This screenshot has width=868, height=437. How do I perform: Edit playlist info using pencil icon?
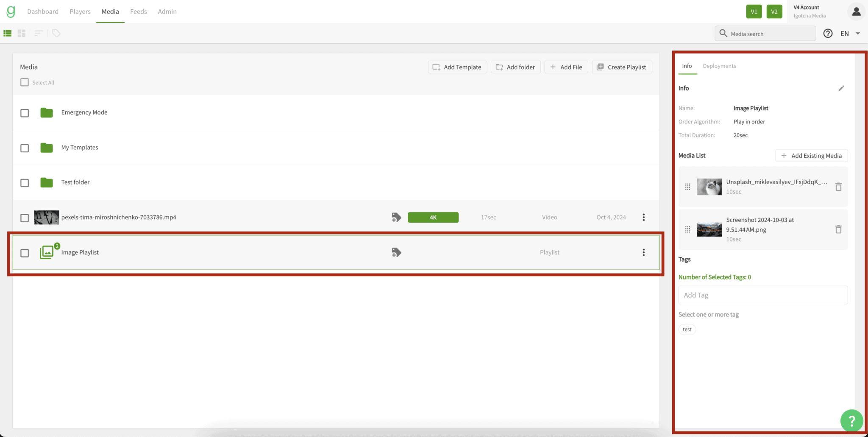click(x=842, y=88)
